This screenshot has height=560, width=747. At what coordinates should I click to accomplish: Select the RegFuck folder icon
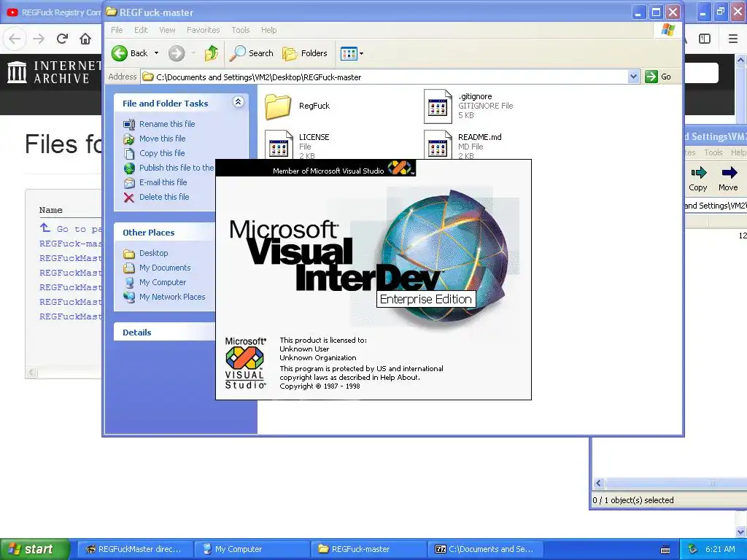278,106
